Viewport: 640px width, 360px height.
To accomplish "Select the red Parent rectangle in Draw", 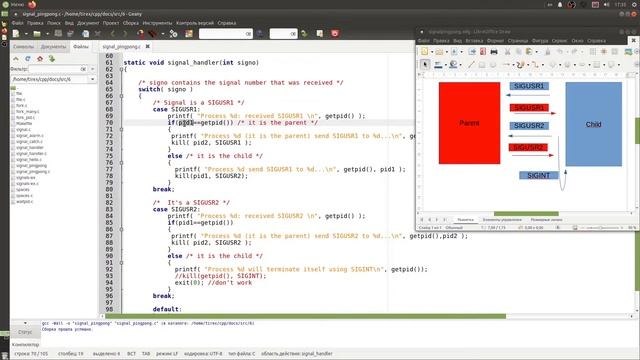I will click(x=469, y=123).
